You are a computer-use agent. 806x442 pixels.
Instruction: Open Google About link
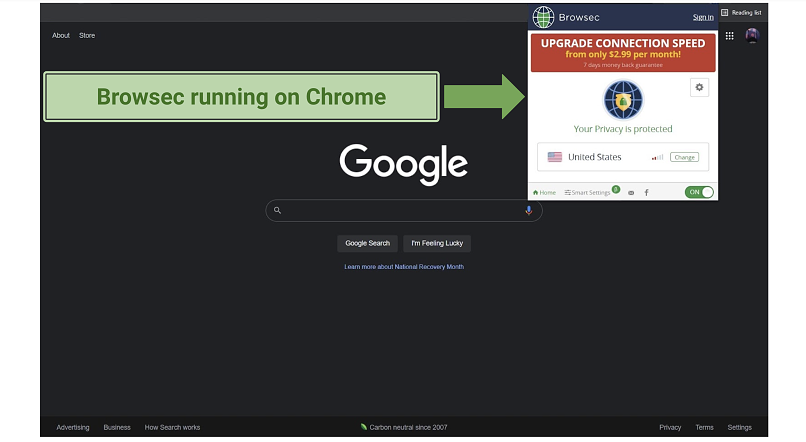pyautogui.click(x=61, y=35)
